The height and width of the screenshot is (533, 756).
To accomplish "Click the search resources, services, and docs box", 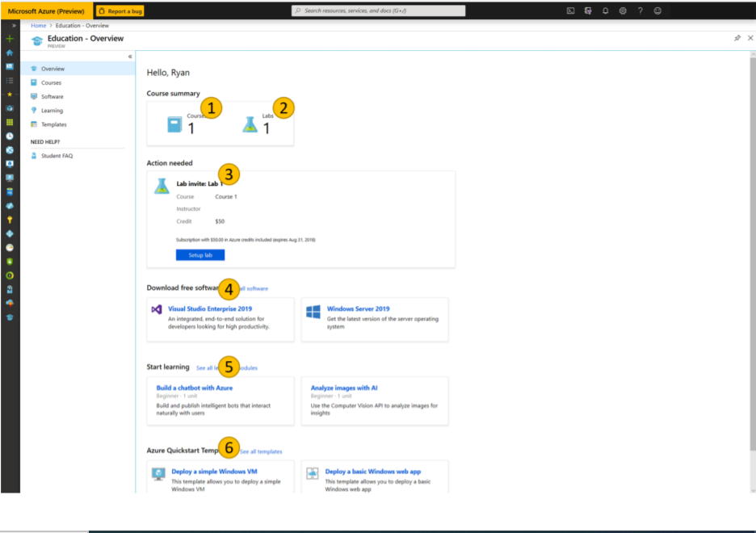I will [379, 10].
